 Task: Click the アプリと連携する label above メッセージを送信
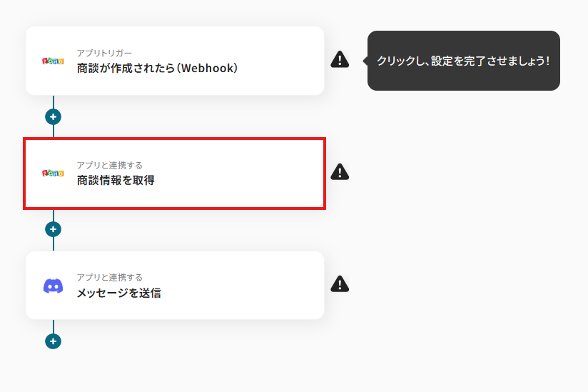109,277
